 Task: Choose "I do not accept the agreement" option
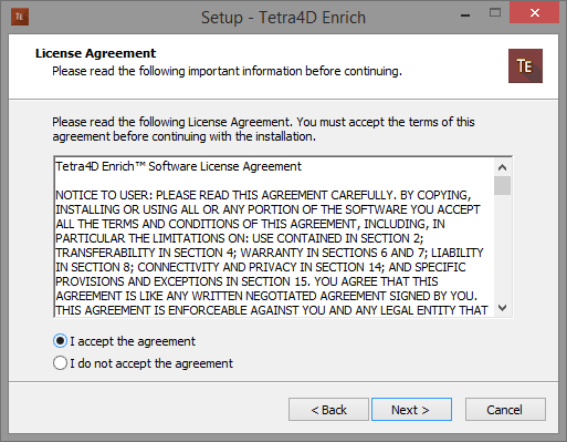[60, 363]
